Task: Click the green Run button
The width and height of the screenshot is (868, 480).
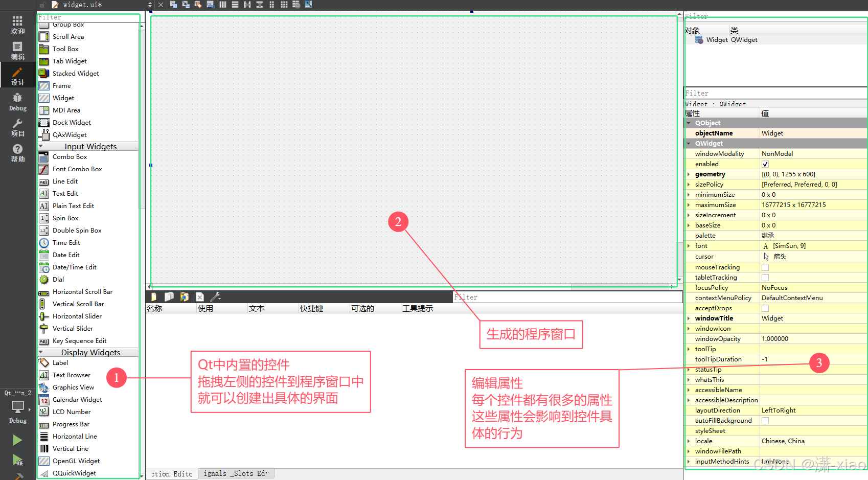Action: point(17,440)
